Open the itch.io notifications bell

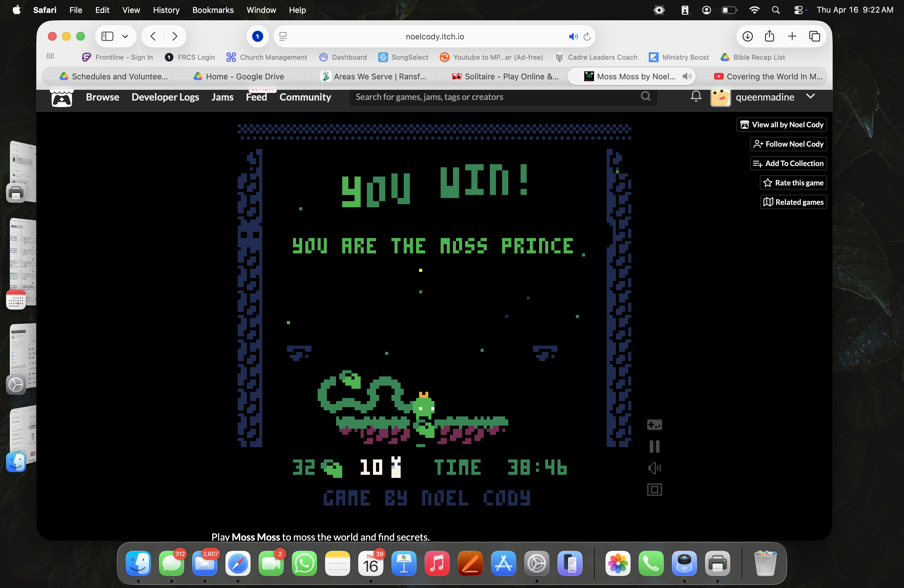(x=696, y=97)
